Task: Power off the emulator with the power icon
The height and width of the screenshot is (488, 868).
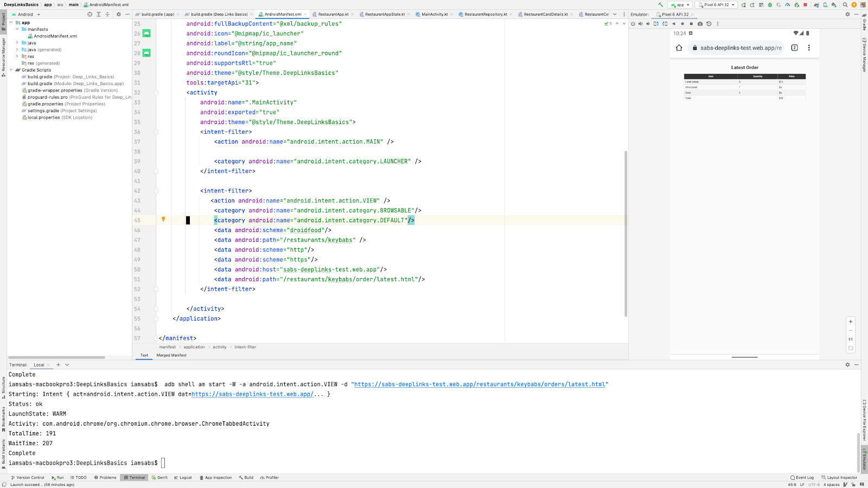Action: (633, 24)
